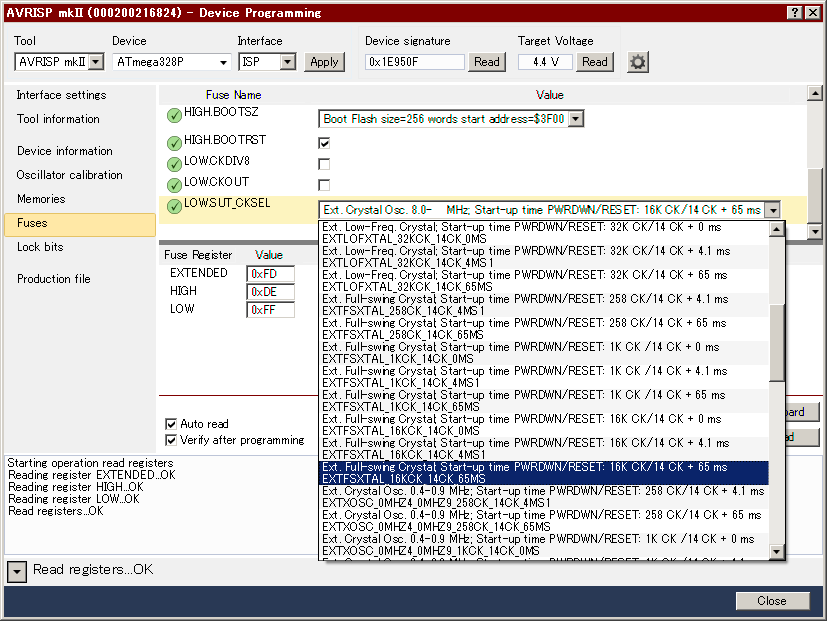Select the Fuses page
Image resolution: width=827 pixels, height=621 pixels.
coord(80,224)
